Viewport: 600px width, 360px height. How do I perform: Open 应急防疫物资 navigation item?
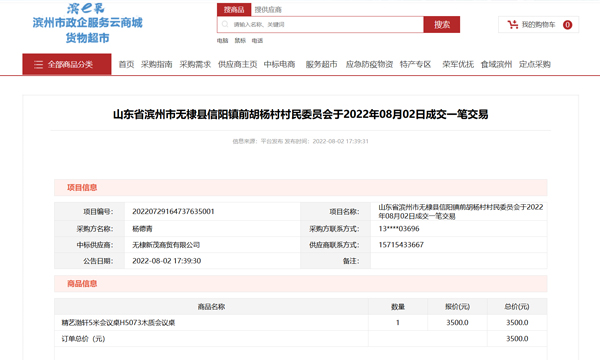[369, 64]
